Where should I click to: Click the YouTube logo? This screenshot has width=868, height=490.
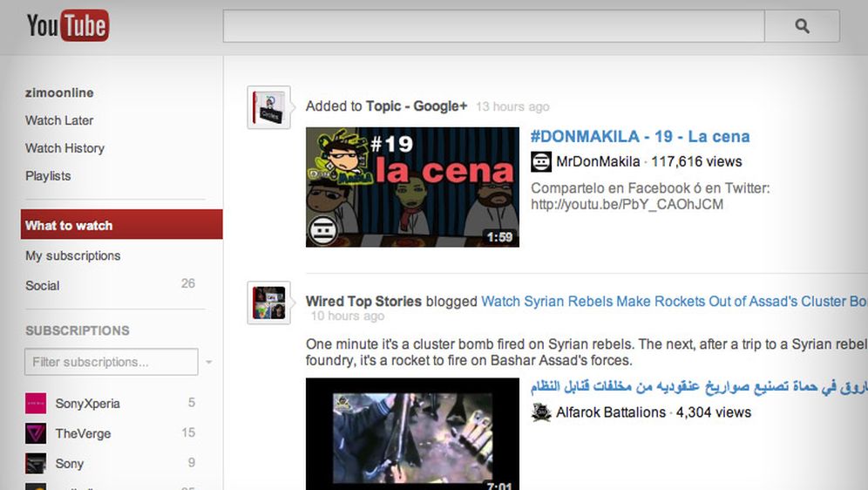tap(67, 25)
